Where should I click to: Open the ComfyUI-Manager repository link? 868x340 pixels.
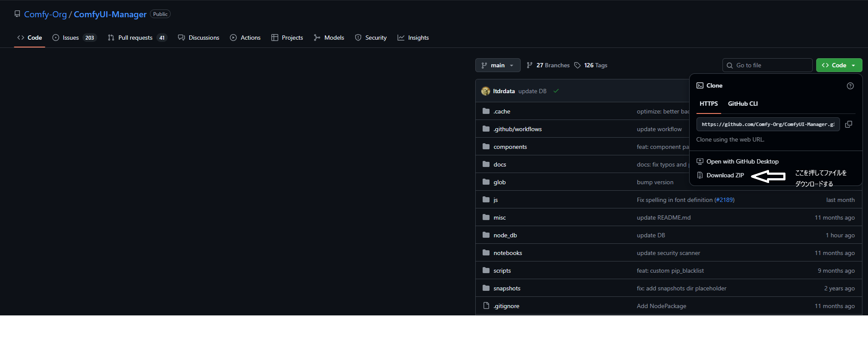tap(110, 14)
